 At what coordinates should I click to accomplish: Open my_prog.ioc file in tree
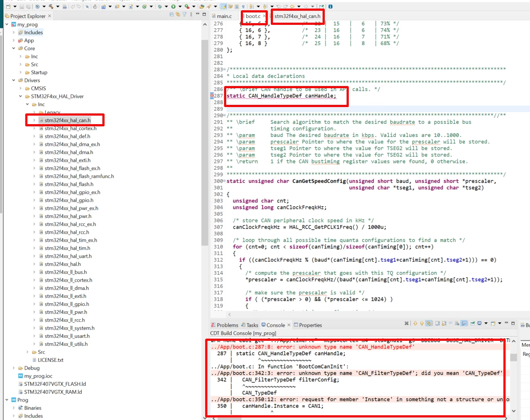pos(38,376)
